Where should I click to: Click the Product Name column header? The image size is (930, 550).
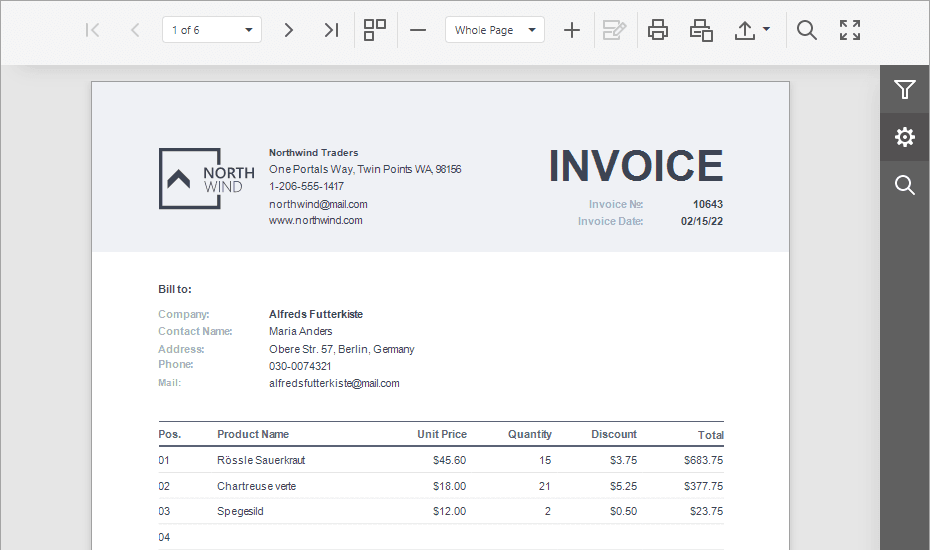[x=253, y=434]
